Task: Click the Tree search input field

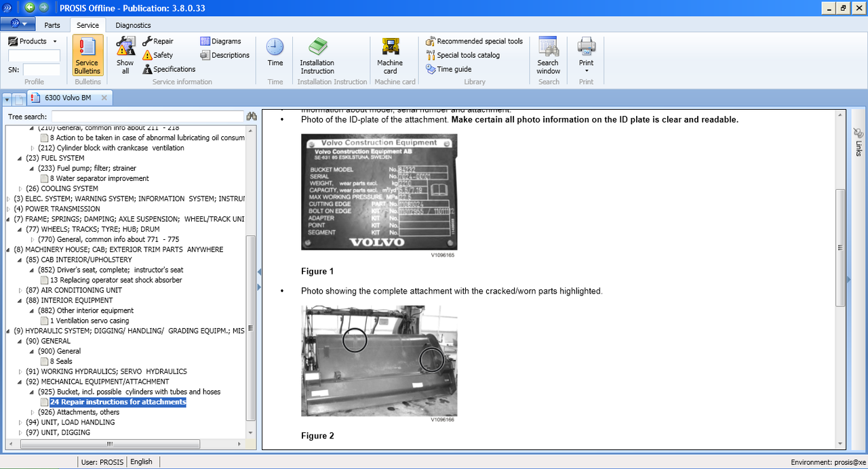Action: click(x=147, y=117)
